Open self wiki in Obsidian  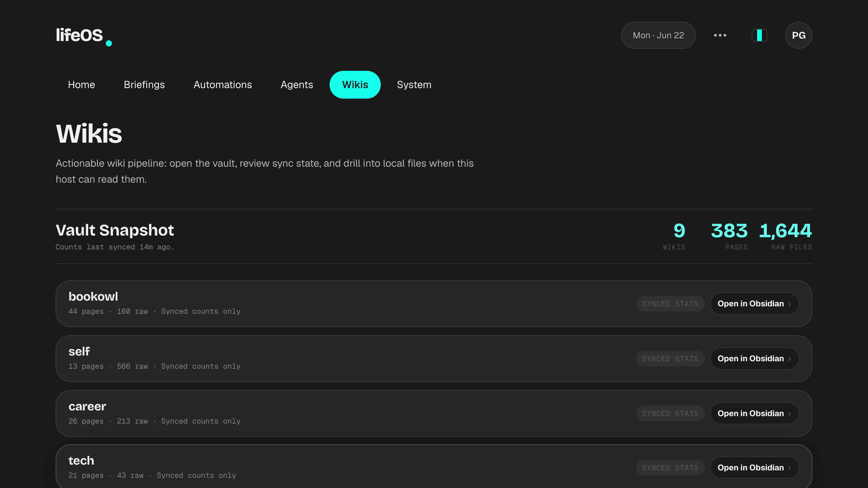(x=754, y=359)
